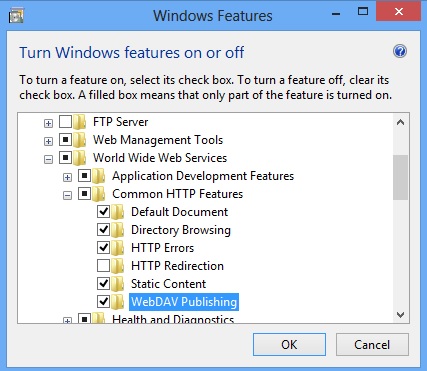
Task: Click the OK button
Action: tap(289, 344)
